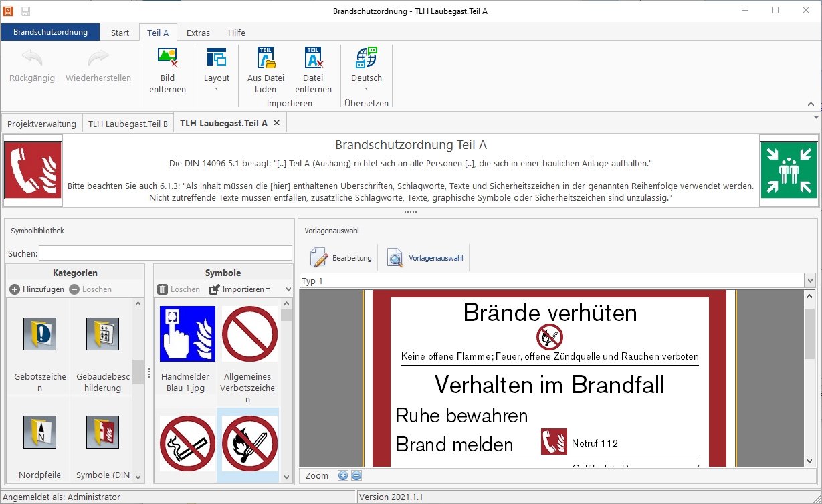The image size is (822, 504).
Task: Switch to Projektverwaltung document tab
Action: [x=41, y=124]
